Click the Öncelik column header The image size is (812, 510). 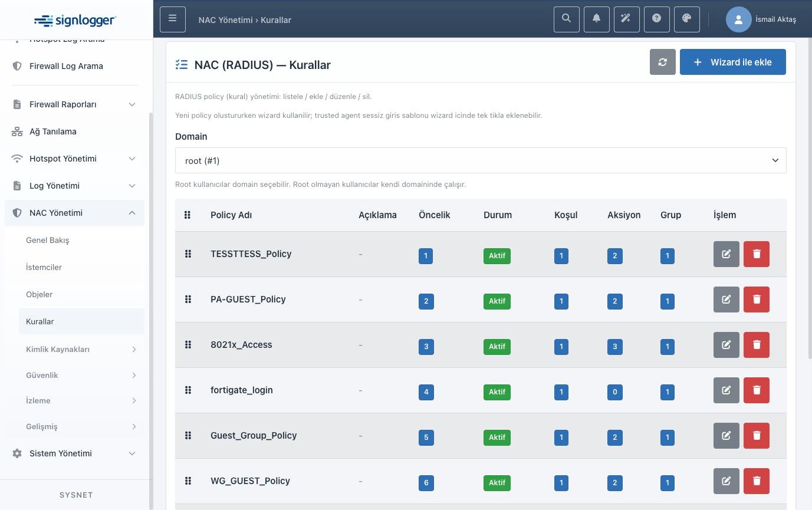[x=435, y=215]
